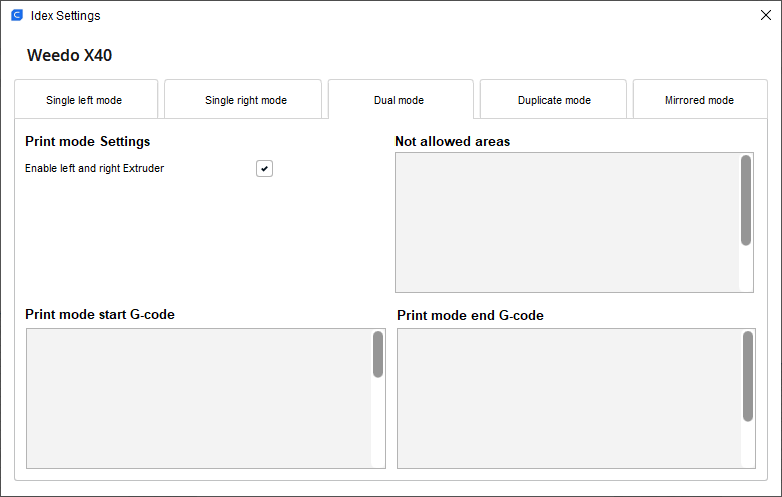The width and height of the screenshot is (782, 497).
Task: Click scrollbar track below end G-code thumb
Action: [748, 444]
